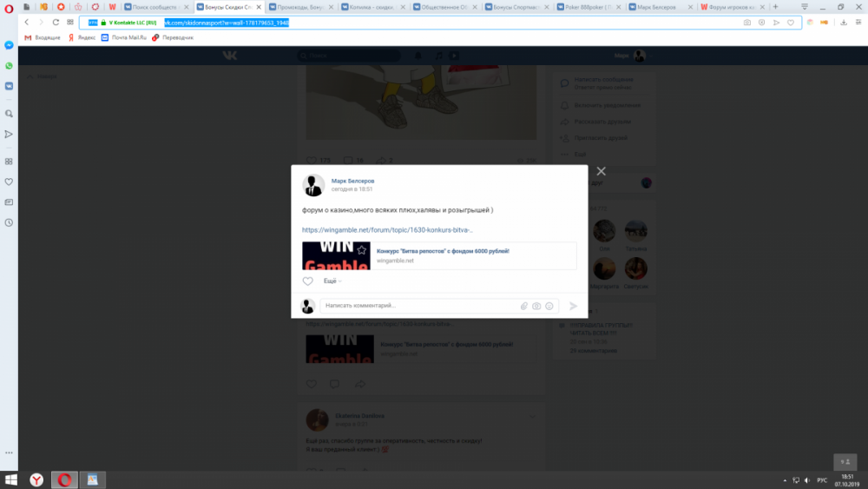Open the РУС language switcher in taskbar
868x489 pixels.
coord(821,480)
